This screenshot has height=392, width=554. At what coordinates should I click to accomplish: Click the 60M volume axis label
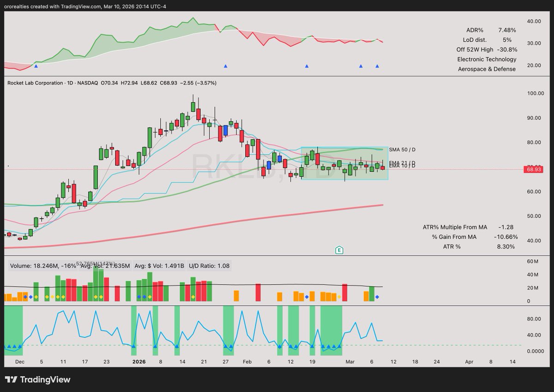click(x=533, y=261)
